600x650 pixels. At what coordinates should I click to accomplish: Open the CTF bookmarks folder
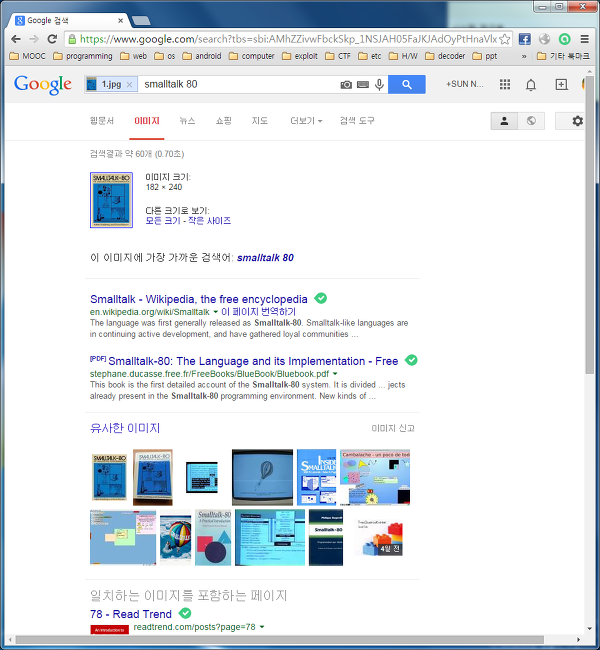coord(338,56)
